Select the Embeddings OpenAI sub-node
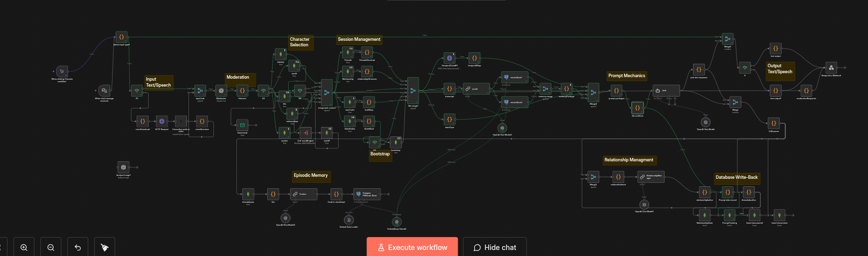The width and height of the screenshot is (868, 256). click(397, 222)
